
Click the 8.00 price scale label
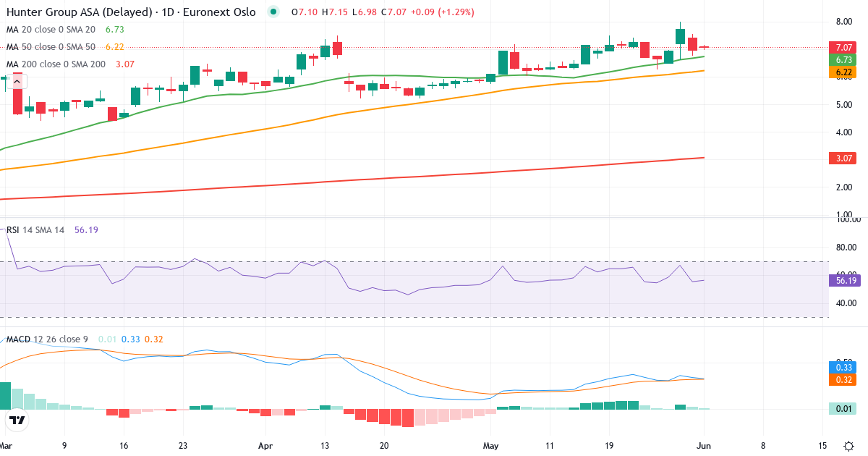coord(845,22)
